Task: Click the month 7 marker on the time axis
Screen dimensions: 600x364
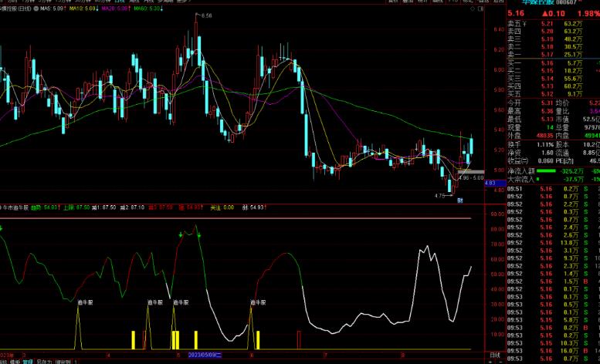Action: [326, 356]
